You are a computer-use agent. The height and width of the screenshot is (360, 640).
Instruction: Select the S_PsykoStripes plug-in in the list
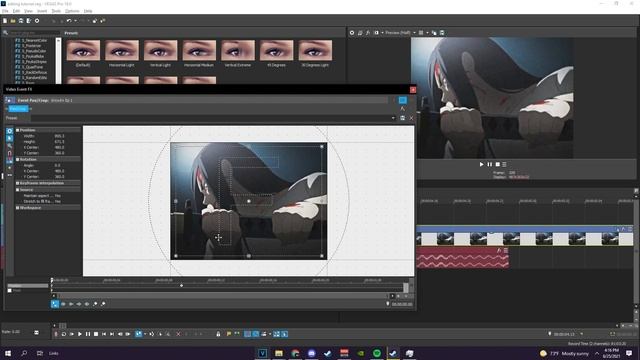coord(34,62)
